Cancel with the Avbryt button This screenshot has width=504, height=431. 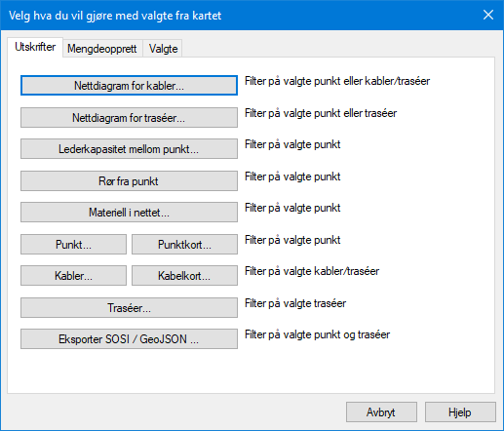coord(381,412)
